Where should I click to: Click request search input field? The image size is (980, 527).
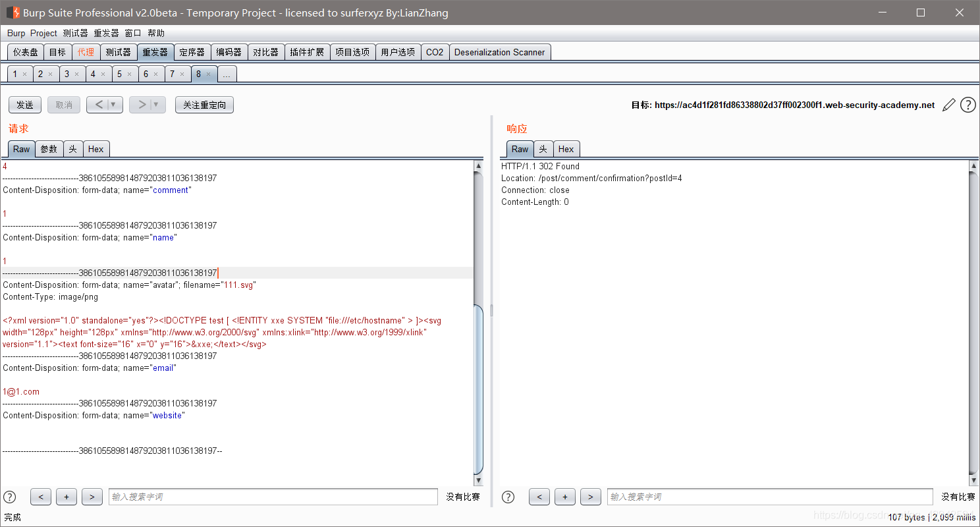tap(273, 497)
